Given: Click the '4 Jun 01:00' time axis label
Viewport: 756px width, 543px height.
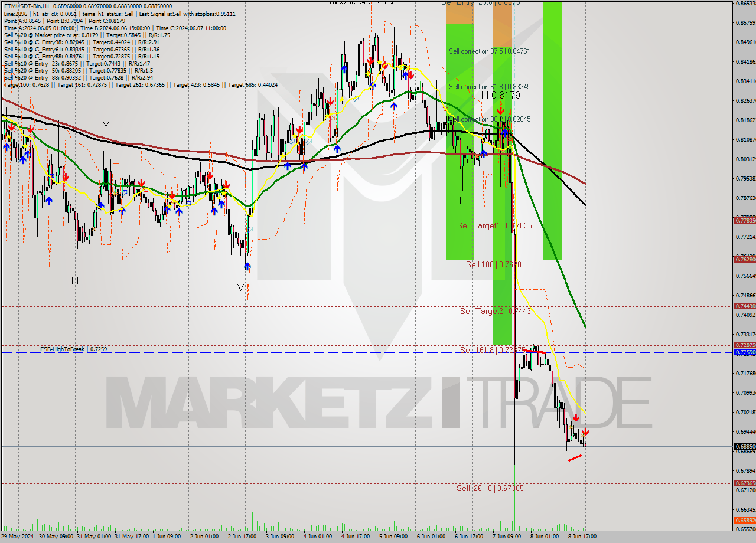Looking at the screenshot, I should coord(318,537).
